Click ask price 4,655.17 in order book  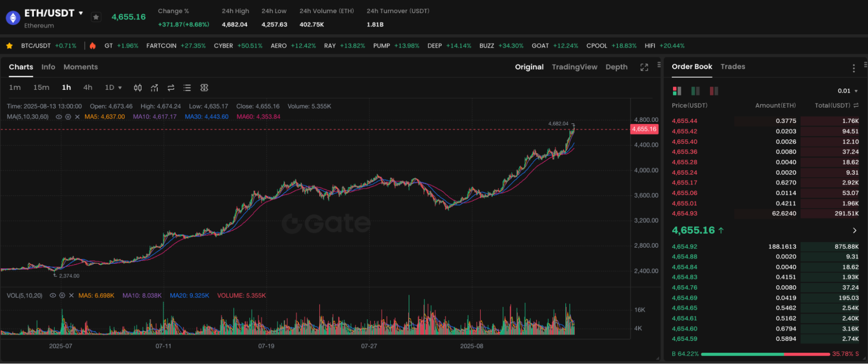click(x=684, y=183)
